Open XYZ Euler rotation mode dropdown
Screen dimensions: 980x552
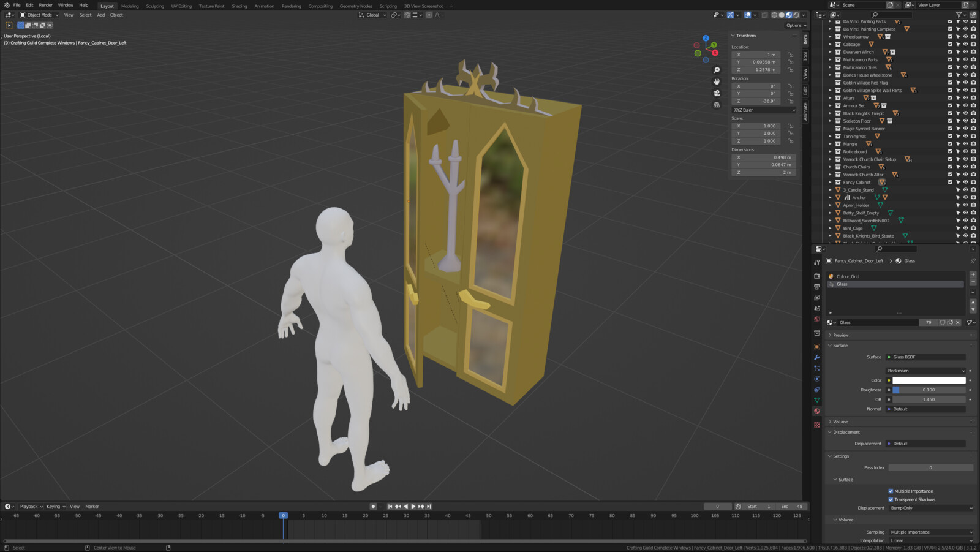[x=764, y=110]
